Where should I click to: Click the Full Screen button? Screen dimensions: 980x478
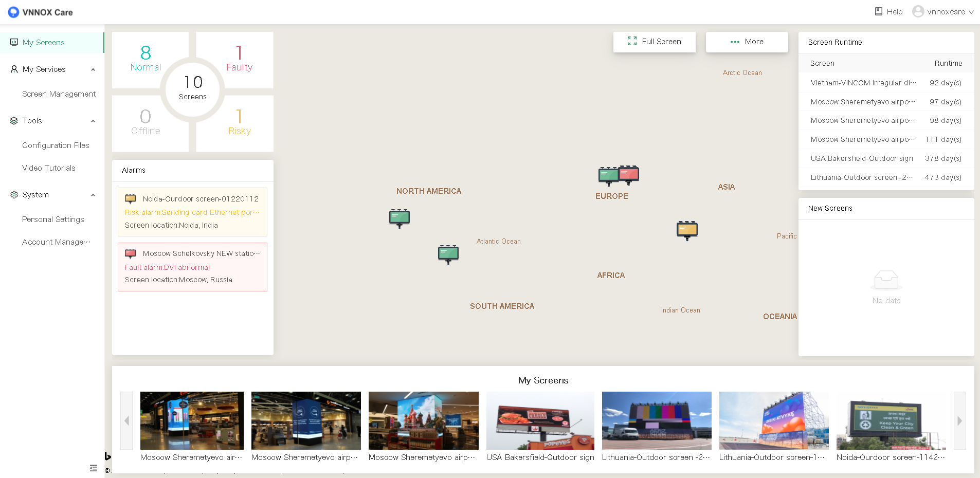pos(654,42)
